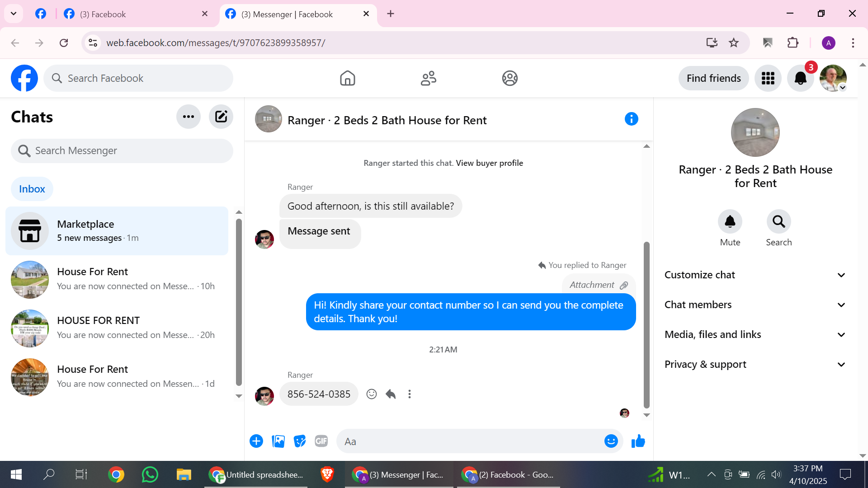Image resolution: width=868 pixels, height=488 pixels.
Task: Expand Chat members section
Action: coord(755,305)
